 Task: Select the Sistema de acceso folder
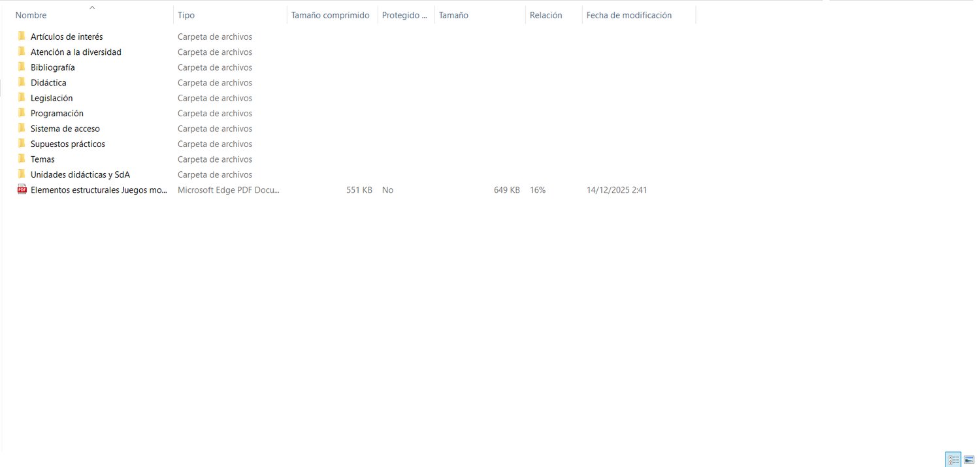[x=65, y=129]
